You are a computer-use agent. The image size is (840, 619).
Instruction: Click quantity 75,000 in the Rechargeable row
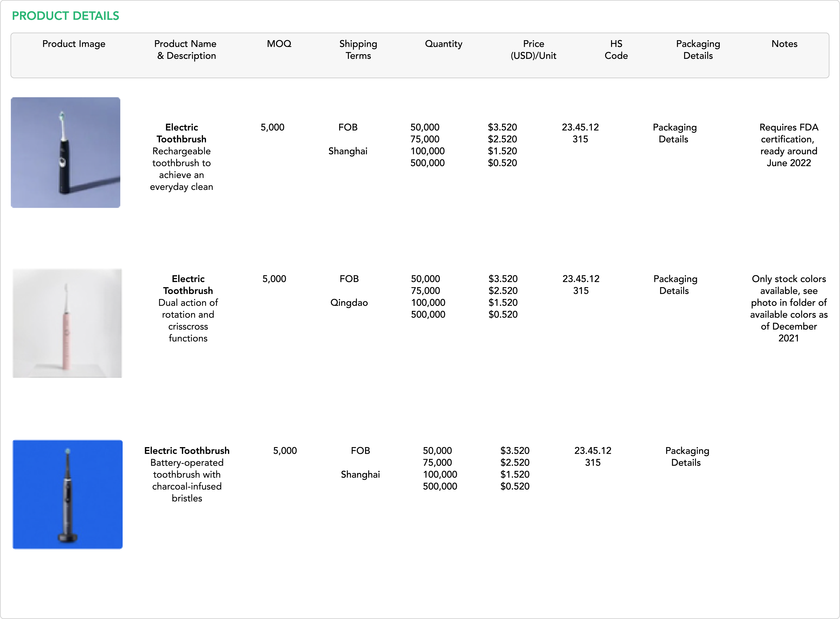425,139
